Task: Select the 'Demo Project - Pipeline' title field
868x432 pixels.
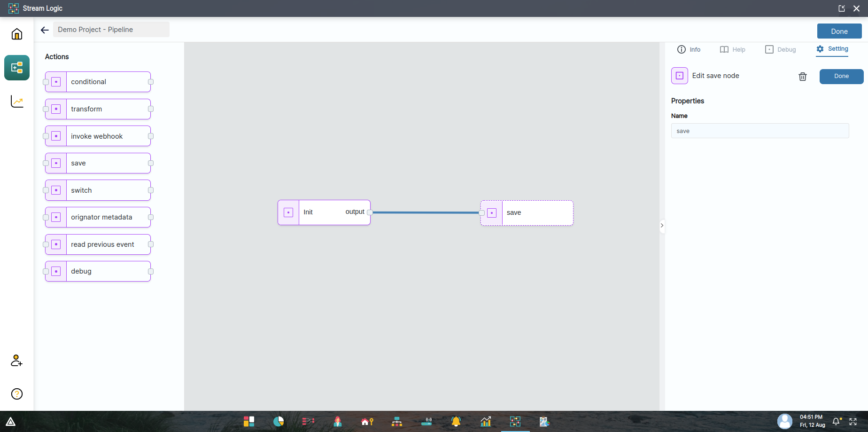Action: click(111, 29)
